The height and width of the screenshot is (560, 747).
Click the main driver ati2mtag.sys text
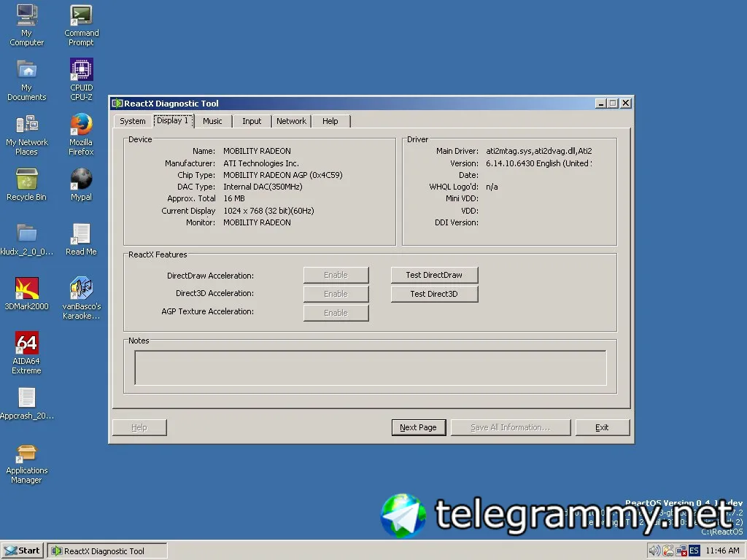point(539,151)
